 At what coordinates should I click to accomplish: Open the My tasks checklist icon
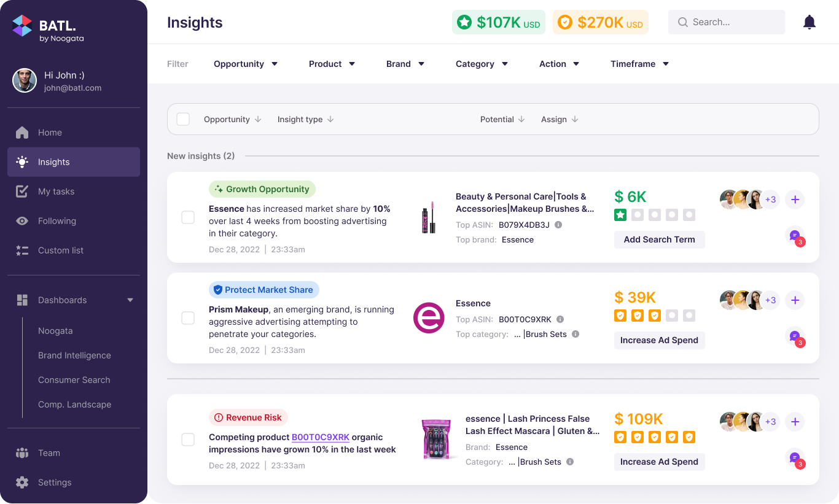(x=22, y=192)
